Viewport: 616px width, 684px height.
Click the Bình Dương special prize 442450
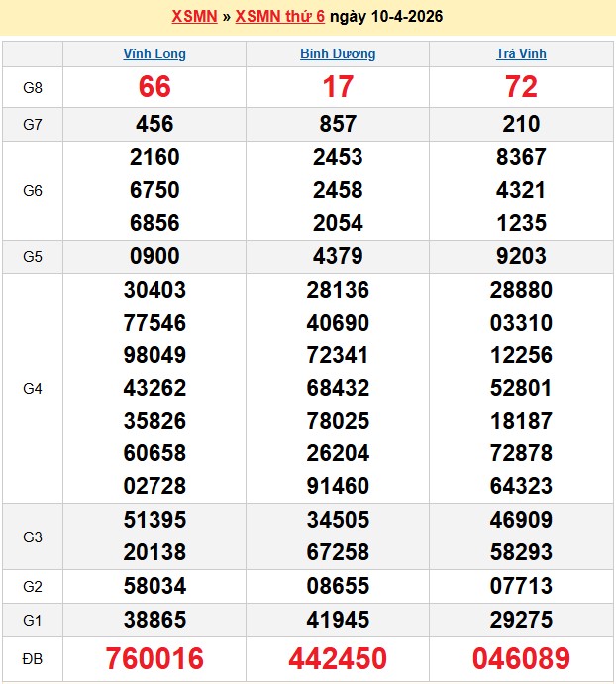pyautogui.click(x=338, y=659)
